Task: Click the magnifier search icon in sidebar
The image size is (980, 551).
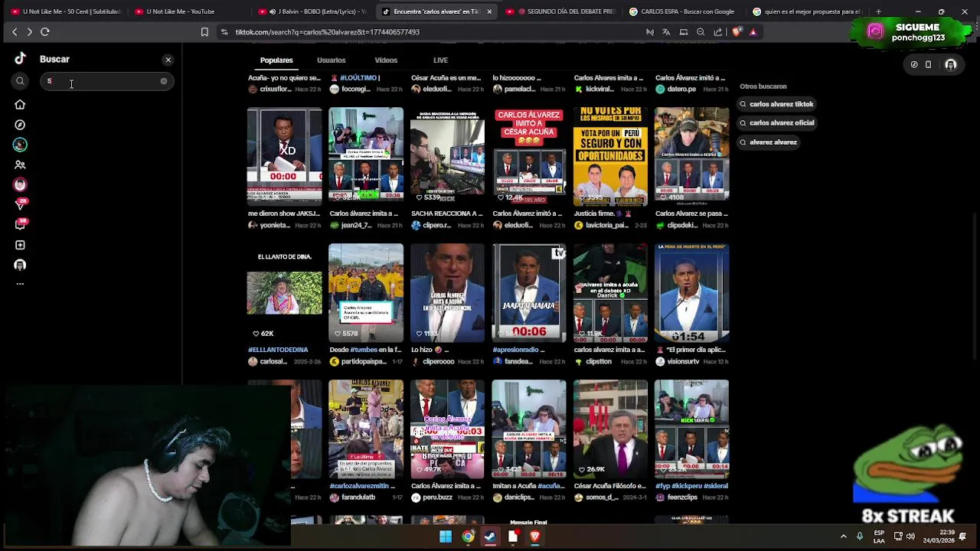Action: tap(20, 81)
